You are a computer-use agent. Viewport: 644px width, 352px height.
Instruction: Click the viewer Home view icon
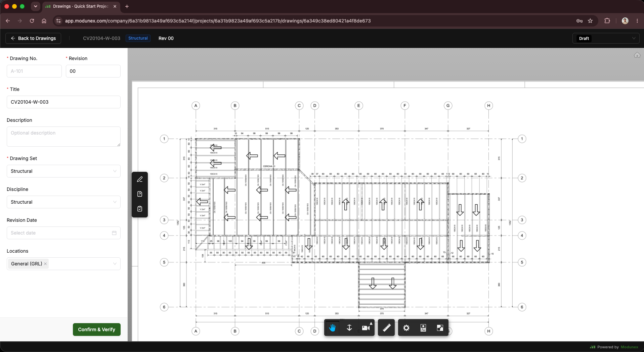click(637, 55)
